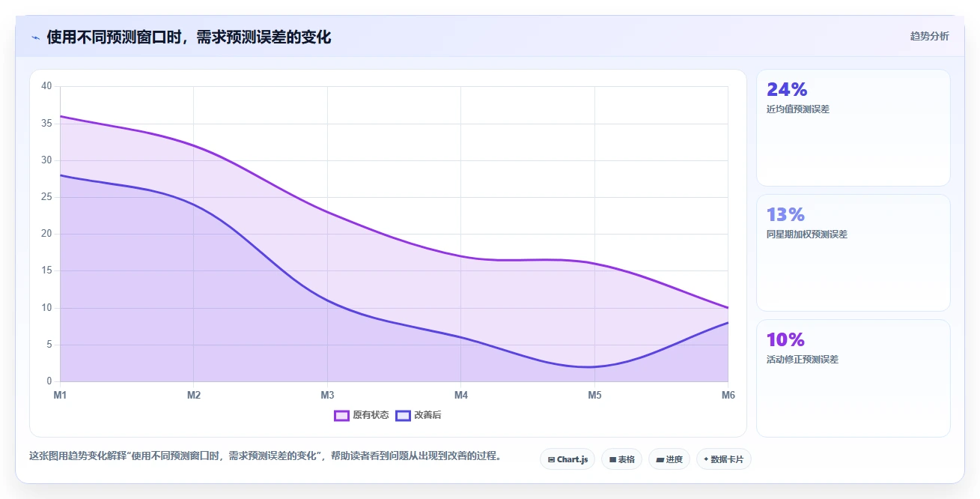
Task: Select the Chart.js tag
Action: tap(567, 459)
